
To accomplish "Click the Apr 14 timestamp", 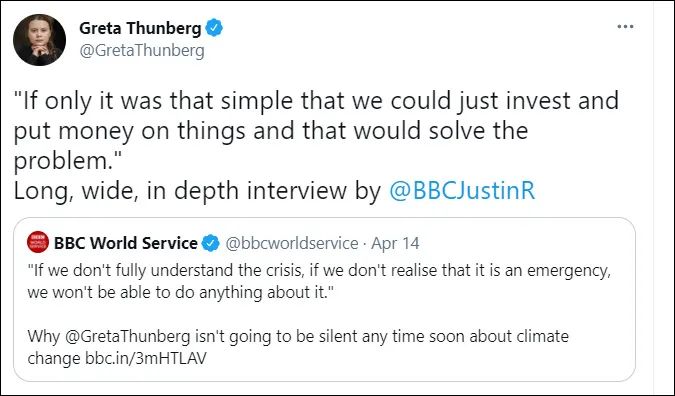I will pyautogui.click(x=395, y=244).
